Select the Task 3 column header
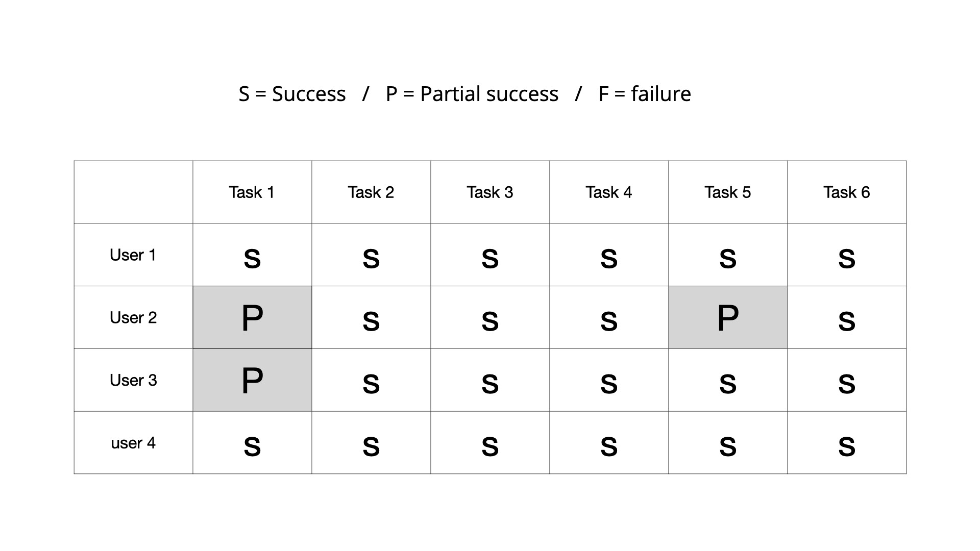Image resolution: width=980 pixels, height=551 pixels. click(490, 192)
